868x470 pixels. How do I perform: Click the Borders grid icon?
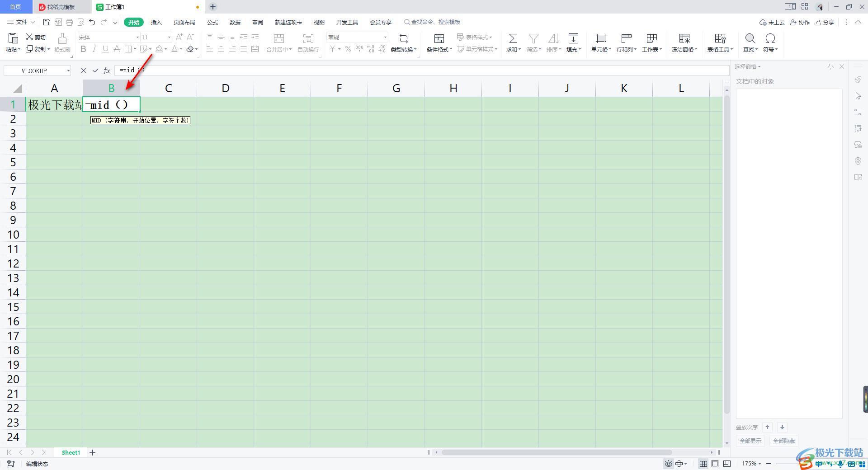[128, 49]
